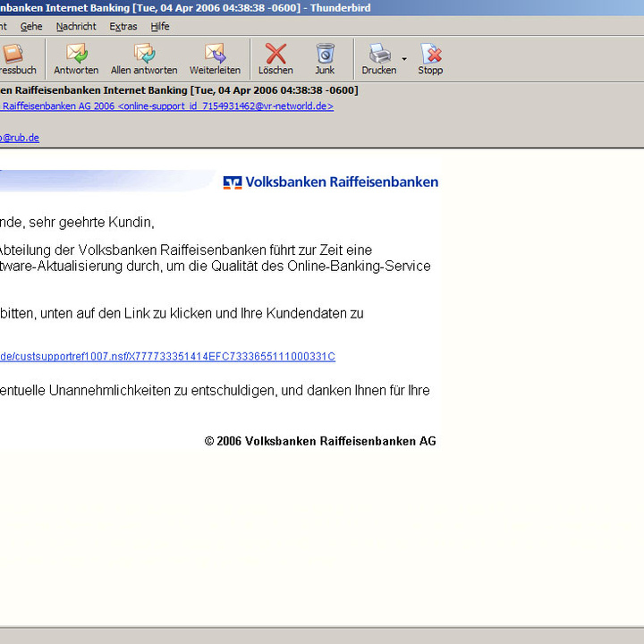Click the subject line 'Raiffeisenbanken Internet Banking'
Image resolution: width=644 pixels, height=644 pixels.
101,90
